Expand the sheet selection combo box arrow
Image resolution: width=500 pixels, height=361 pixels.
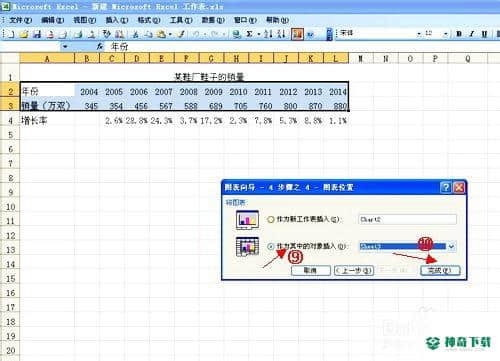pos(451,247)
